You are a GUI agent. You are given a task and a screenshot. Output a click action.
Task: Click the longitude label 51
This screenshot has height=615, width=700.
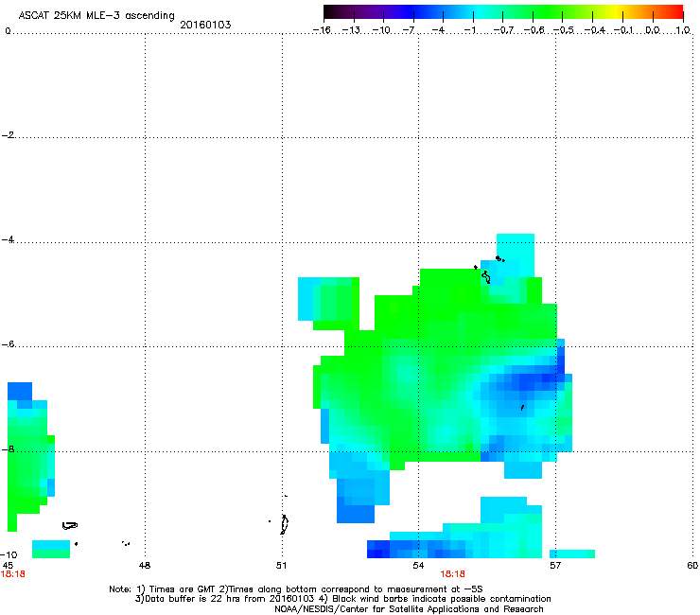pyautogui.click(x=281, y=566)
